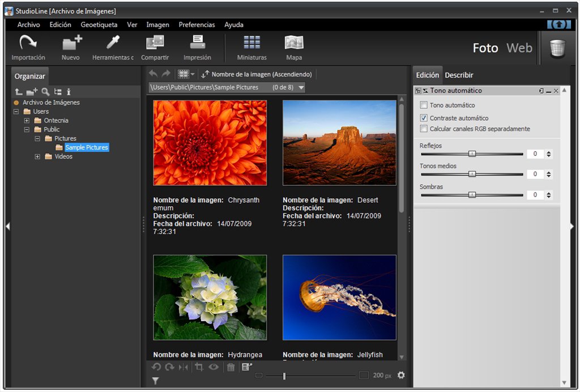Toggle sort order arrows icon
The height and width of the screenshot is (392, 580).
pyautogui.click(x=205, y=74)
